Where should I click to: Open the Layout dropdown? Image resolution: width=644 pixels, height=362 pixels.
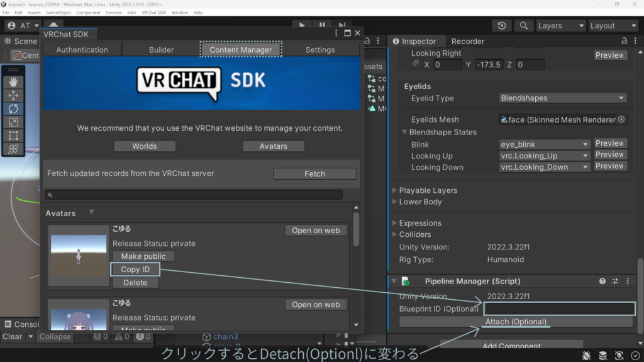(x=613, y=25)
